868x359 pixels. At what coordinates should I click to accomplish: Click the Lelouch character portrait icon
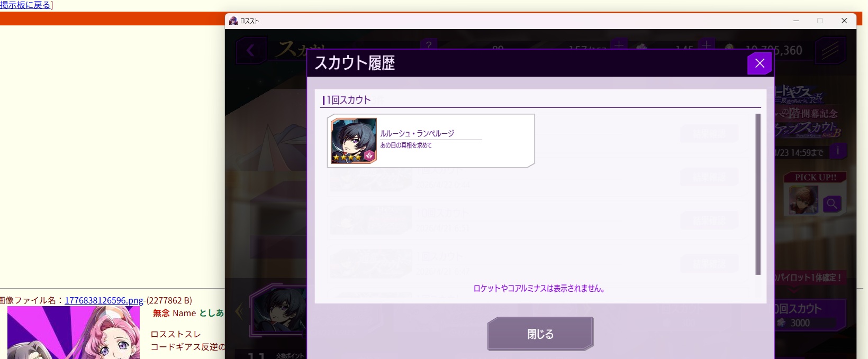coord(354,141)
